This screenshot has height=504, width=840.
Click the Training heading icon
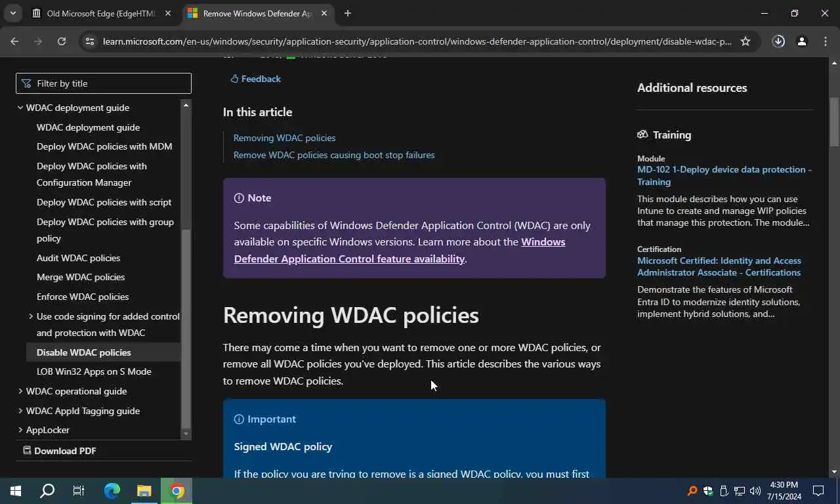click(x=642, y=135)
